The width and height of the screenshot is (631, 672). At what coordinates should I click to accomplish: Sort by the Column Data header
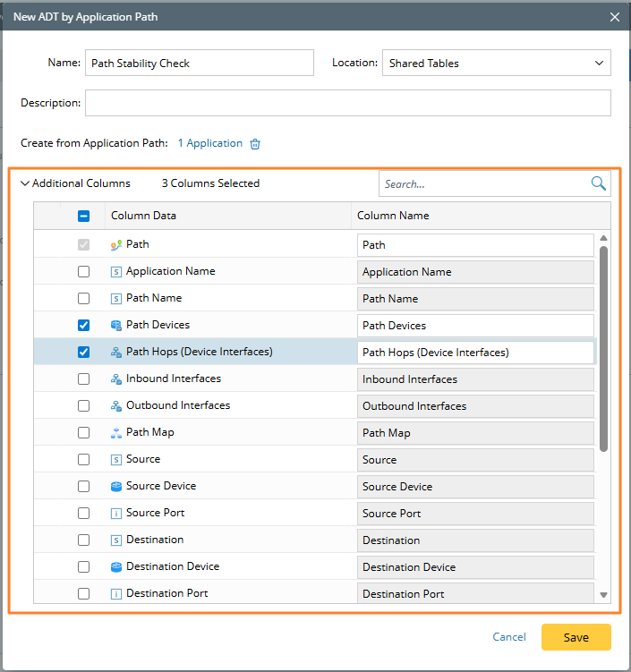pos(144,216)
